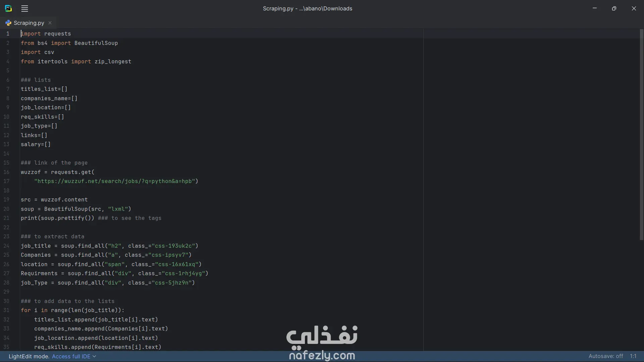Click 'links=[]' line
This screenshot has width=644, height=362.
34,135
